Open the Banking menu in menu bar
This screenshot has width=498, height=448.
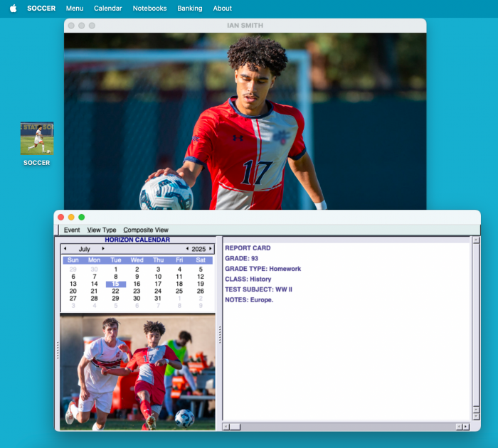coord(190,9)
